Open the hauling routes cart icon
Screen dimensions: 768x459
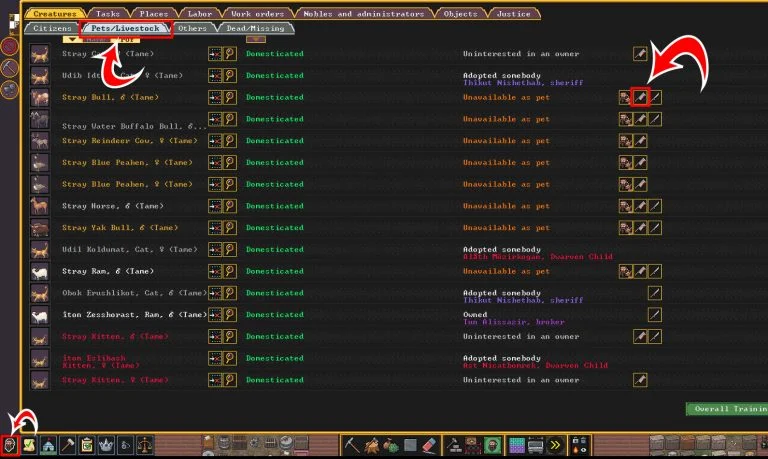(x=535, y=445)
